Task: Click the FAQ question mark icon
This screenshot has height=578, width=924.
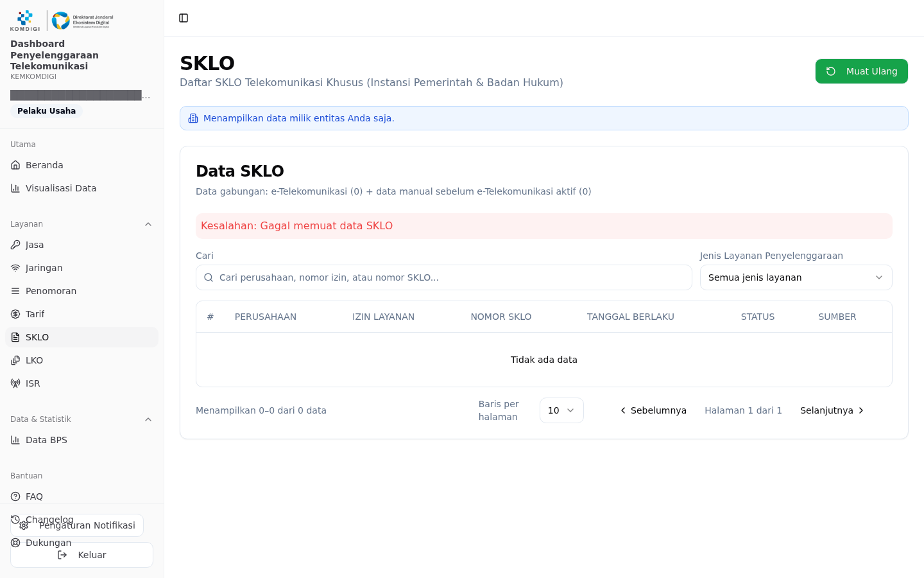Action: click(x=15, y=496)
